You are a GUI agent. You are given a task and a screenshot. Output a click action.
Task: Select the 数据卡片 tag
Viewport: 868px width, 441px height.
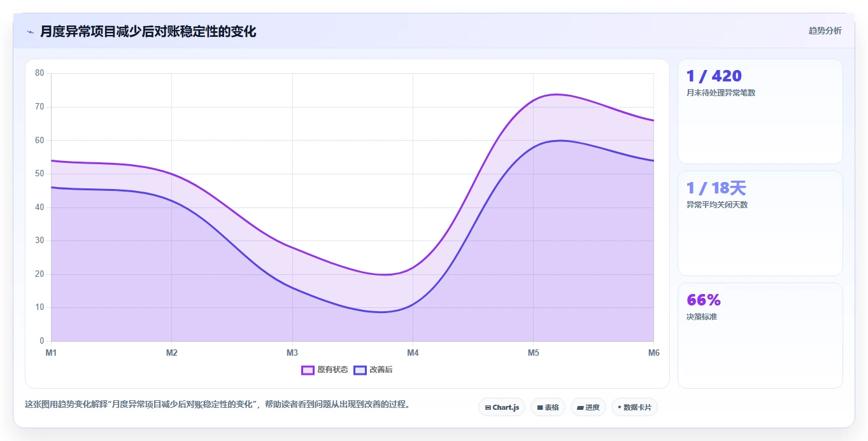634,407
